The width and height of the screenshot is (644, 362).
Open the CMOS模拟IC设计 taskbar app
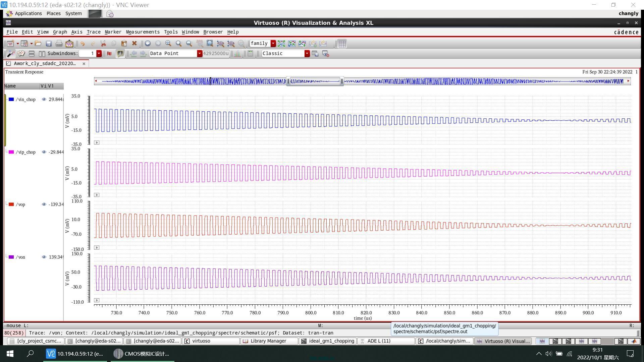click(x=142, y=354)
